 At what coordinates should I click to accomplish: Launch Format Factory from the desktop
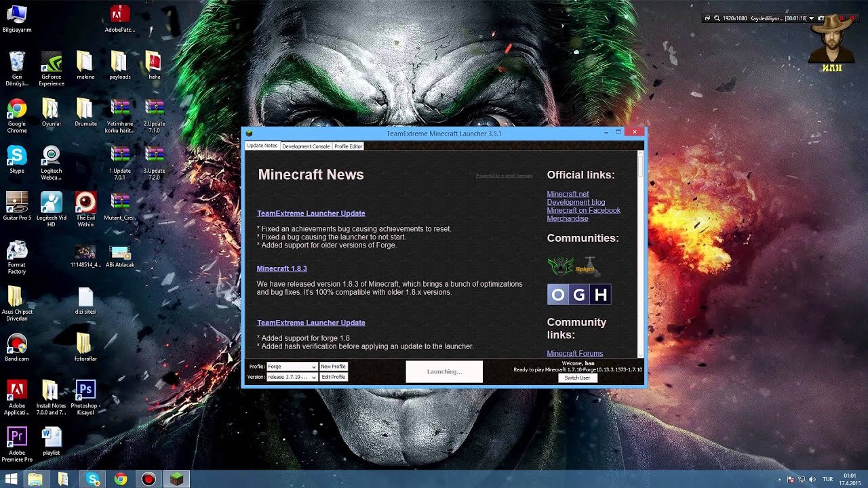(x=17, y=256)
